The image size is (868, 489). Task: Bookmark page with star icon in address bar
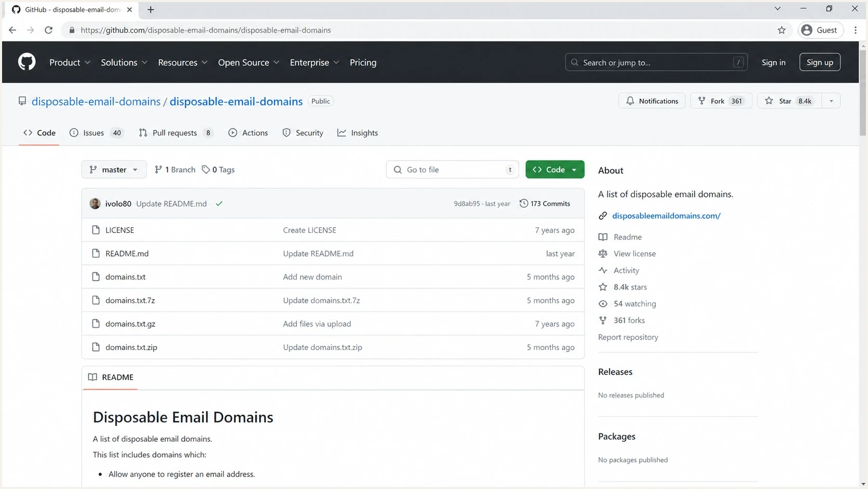coord(782,30)
